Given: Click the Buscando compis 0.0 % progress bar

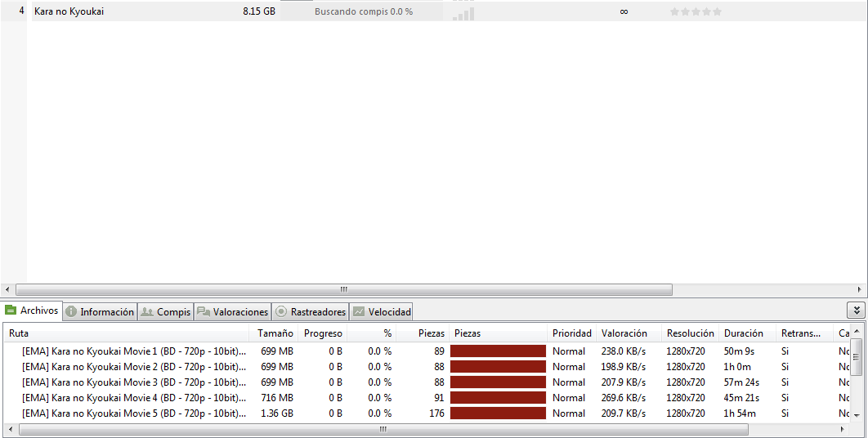Looking at the screenshot, I should point(361,11).
